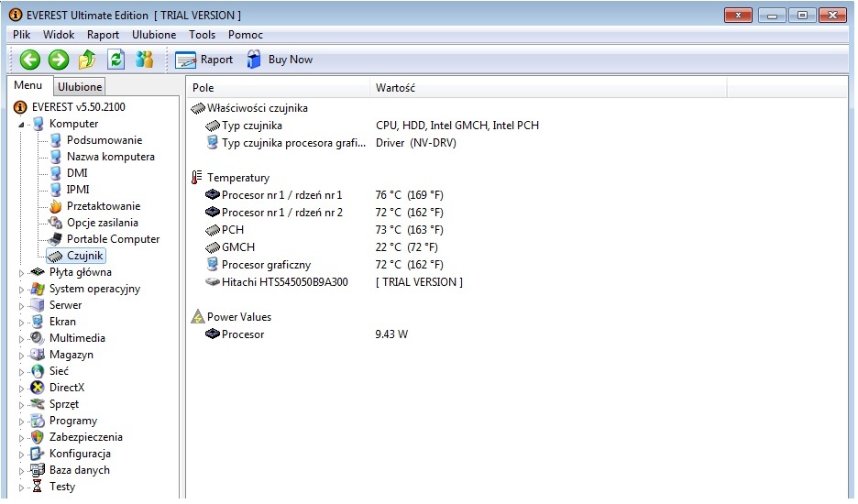
Task: Expand the Sprzęt tree node
Action: [21, 405]
